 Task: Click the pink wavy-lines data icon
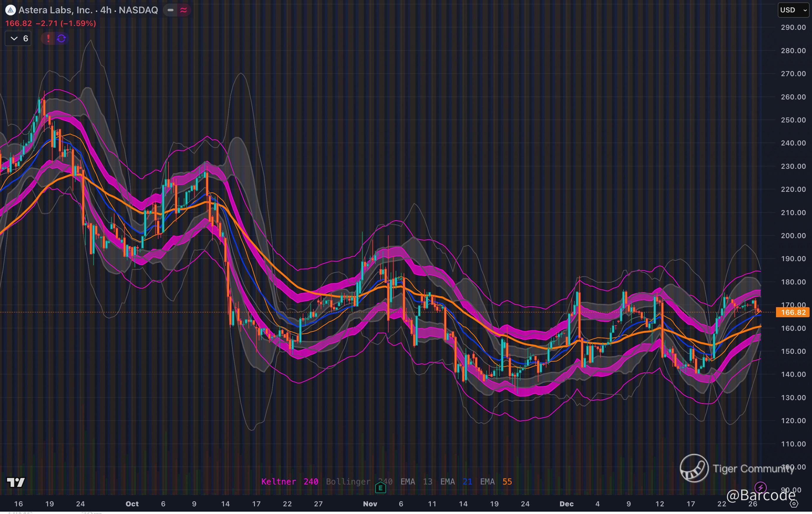pos(184,10)
